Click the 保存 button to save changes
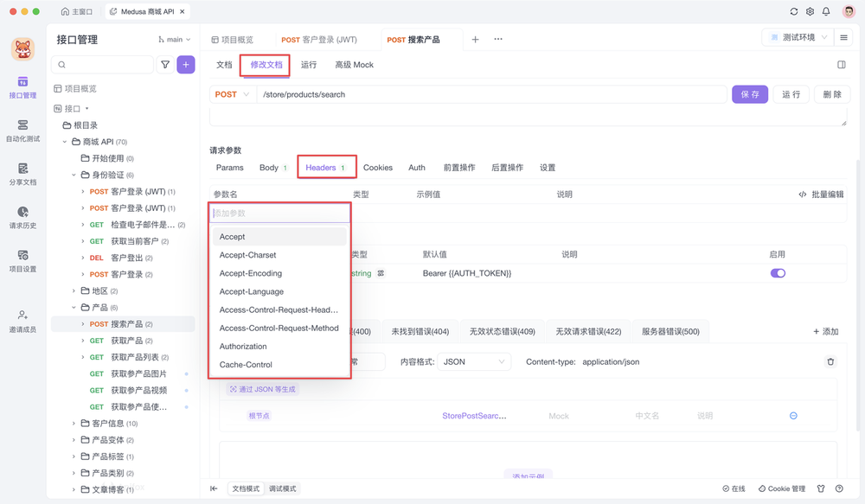Viewport: 865px width, 504px height. tap(749, 93)
